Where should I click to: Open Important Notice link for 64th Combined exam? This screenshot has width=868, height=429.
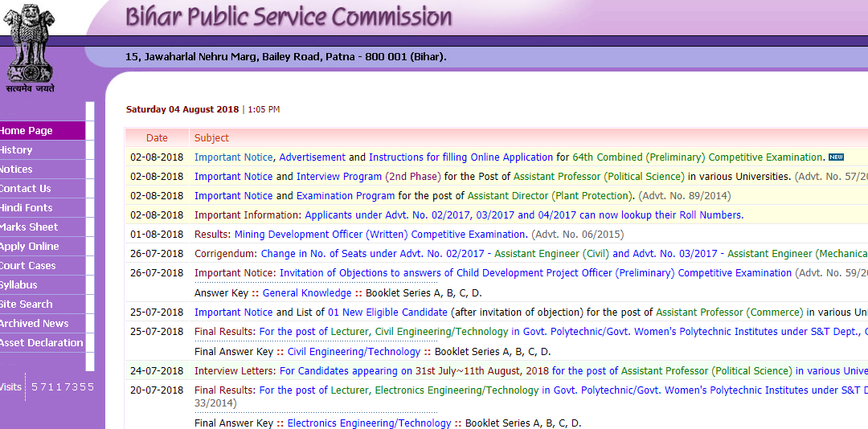[x=233, y=157]
